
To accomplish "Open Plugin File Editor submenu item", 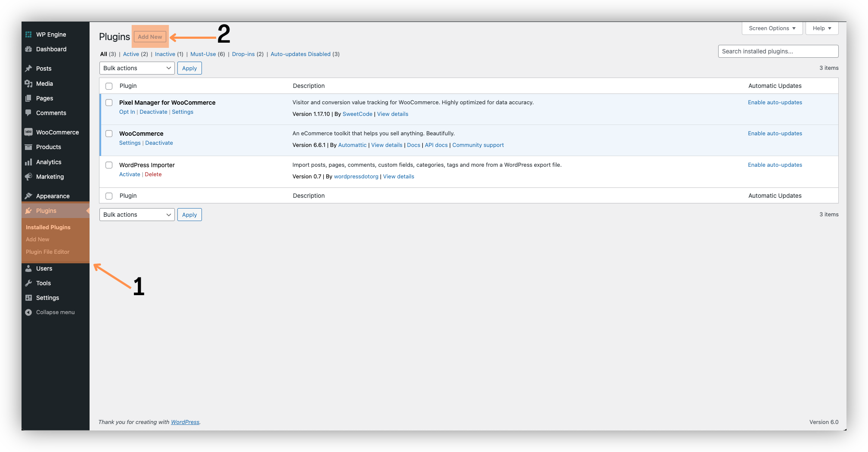I will coord(47,252).
